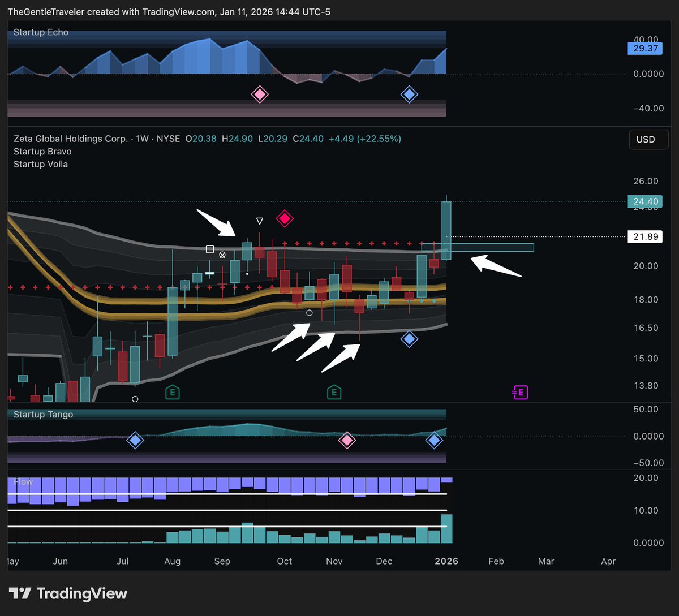Click the blue 29.37 value box on the scale
The height and width of the screenshot is (616, 679).
644,49
